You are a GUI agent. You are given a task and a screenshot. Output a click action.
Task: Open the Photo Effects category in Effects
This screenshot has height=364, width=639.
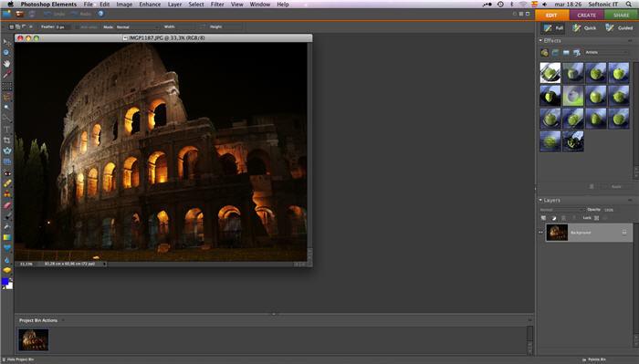click(x=566, y=53)
